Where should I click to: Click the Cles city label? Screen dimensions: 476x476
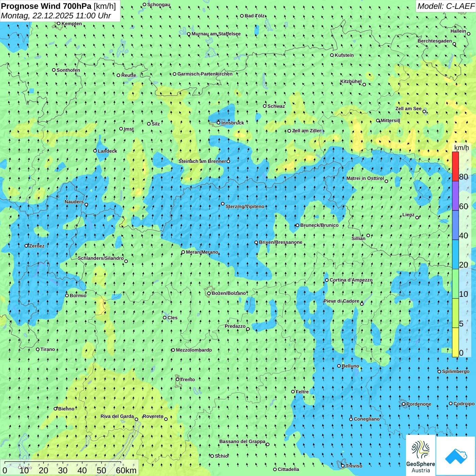pyautogui.click(x=172, y=318)
